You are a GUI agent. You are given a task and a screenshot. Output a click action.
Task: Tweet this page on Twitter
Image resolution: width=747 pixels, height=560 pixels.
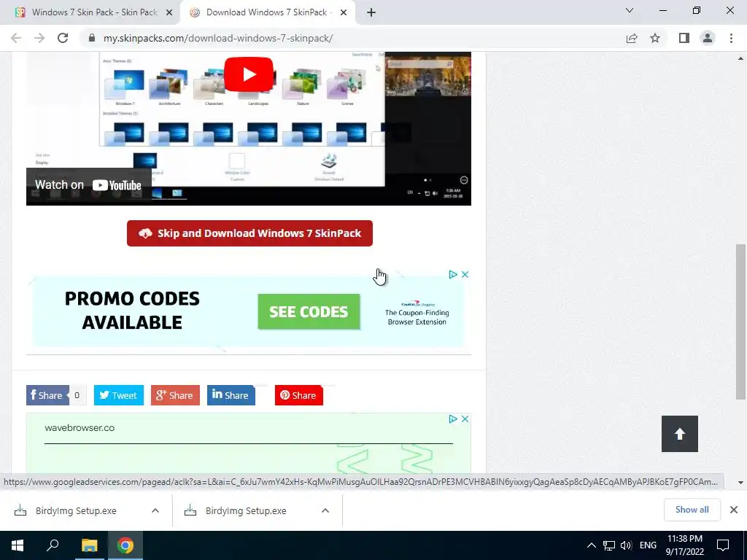click(x=119, y=395)
